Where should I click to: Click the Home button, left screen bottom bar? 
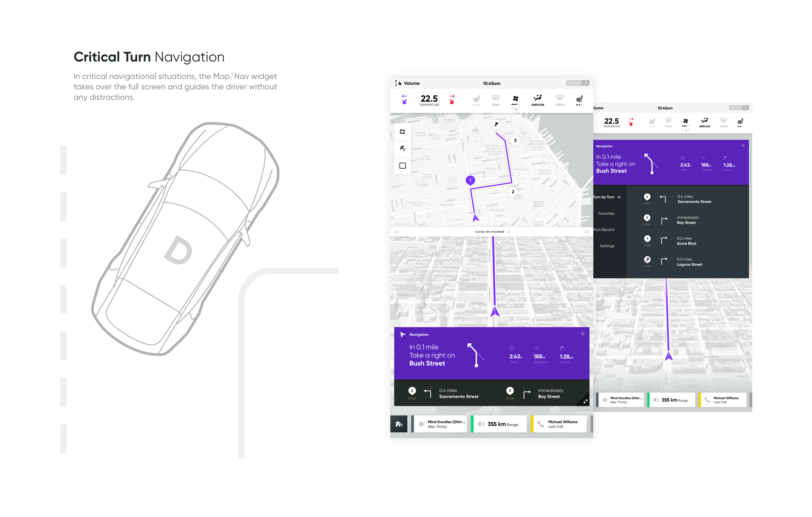[398, 424]
